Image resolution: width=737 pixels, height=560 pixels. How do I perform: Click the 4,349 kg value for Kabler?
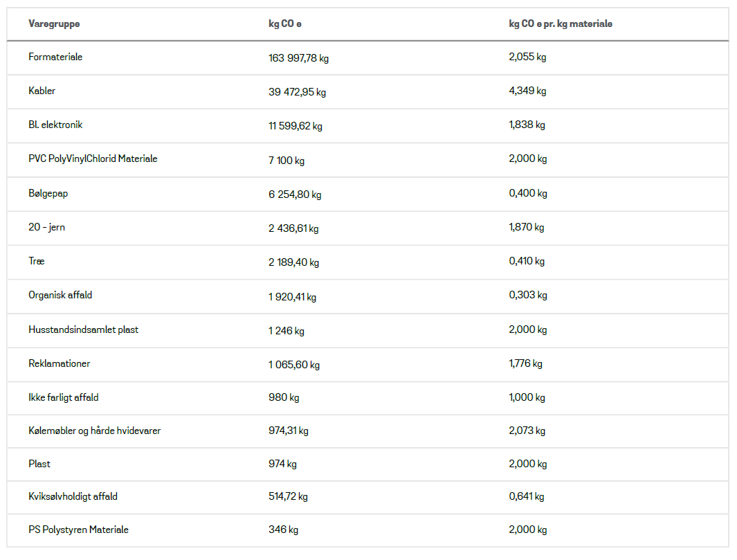tap(527, 91)
